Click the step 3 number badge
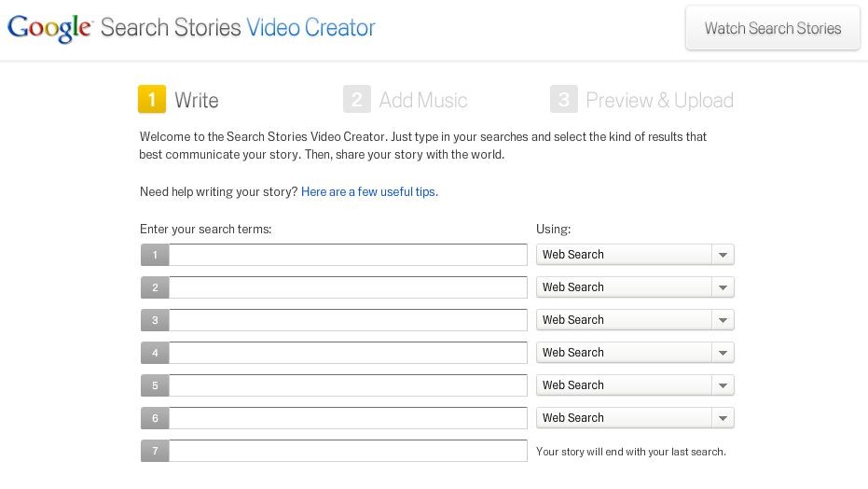The width and height of the screenshot is (868, 489). pos(563,99)
